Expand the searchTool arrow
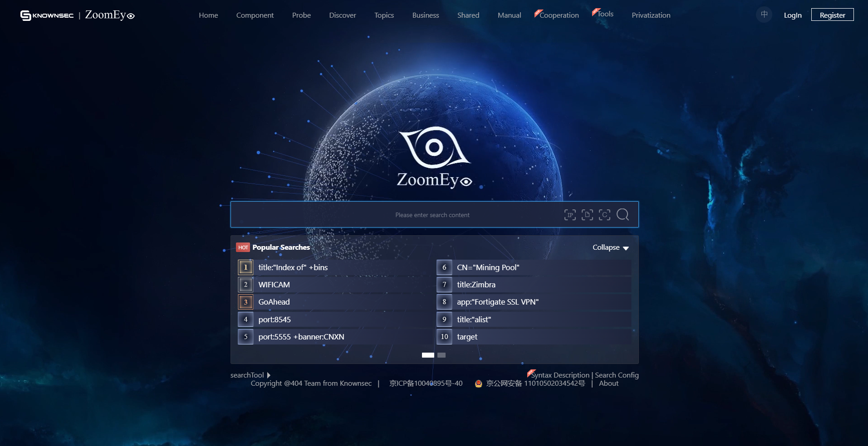This screenshot has height=446, width=868. 269,375
